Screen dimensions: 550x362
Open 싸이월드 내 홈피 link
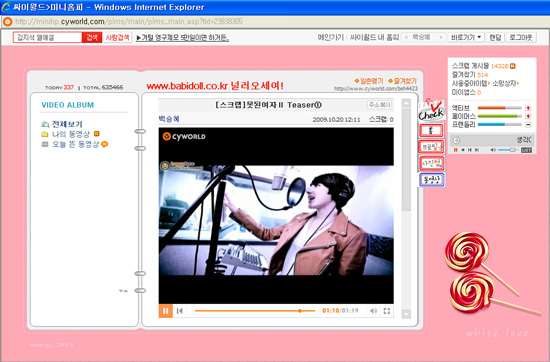tap(374, 38)
